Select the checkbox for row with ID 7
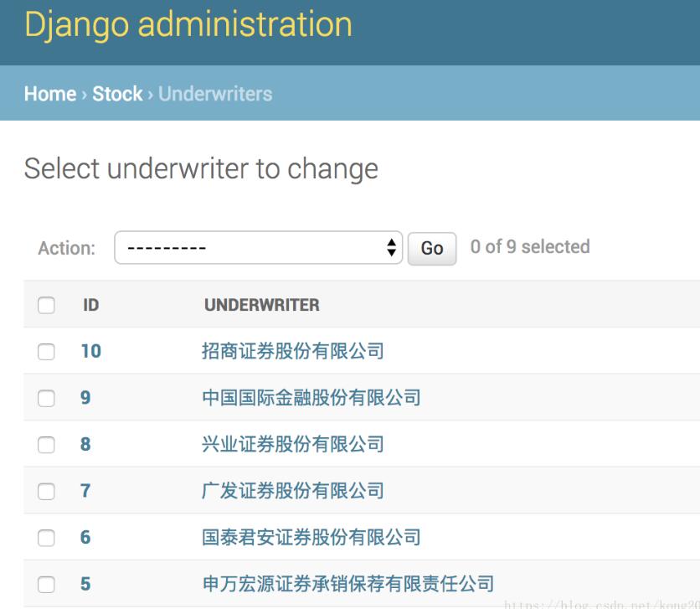700x609 pixels. tap(47, 489)
